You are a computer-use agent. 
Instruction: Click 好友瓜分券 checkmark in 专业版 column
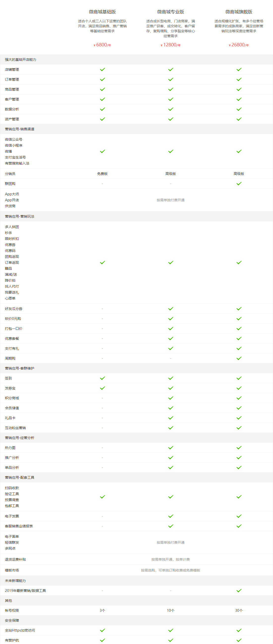tap(171, 309)
